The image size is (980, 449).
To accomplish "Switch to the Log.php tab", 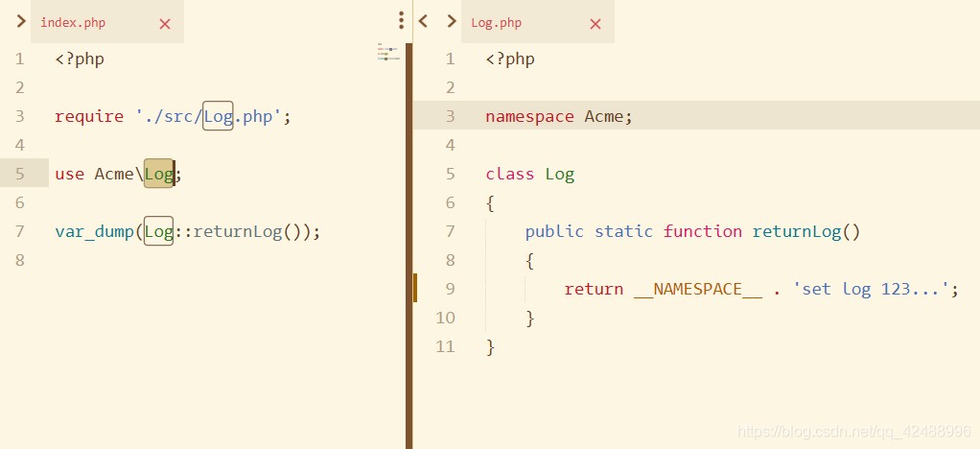I will (x=497, y=23).
